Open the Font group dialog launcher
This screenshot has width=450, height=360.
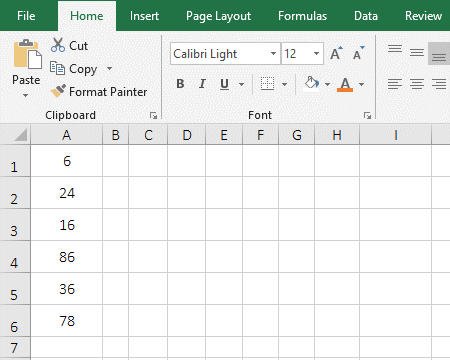(x=367, y=116)
